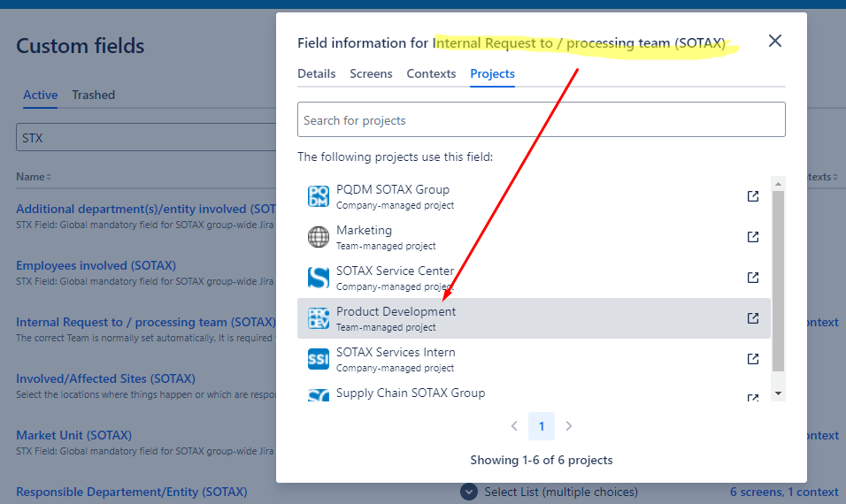
Task: Open Employees involved (SOTAX) field
Action: (96, 265)
